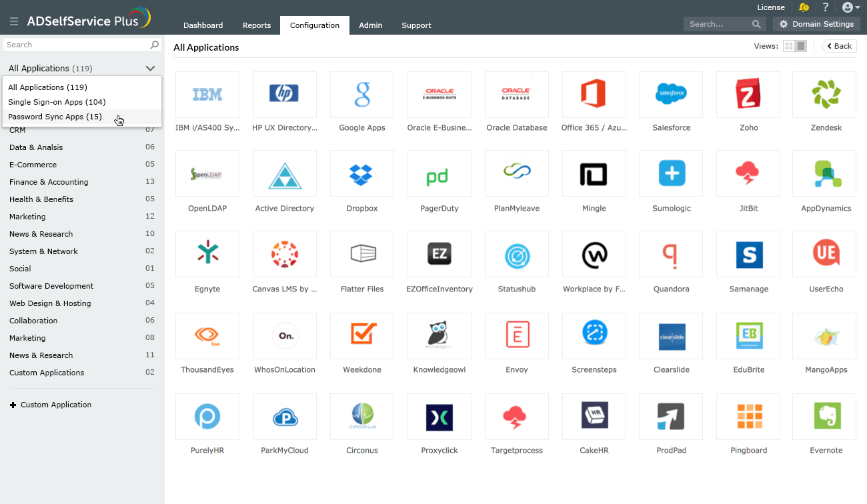The height and width of the screenshot is (504, 867).
Task: Choose Single Sign-on Apps (104) option
Action: [82, 102]
